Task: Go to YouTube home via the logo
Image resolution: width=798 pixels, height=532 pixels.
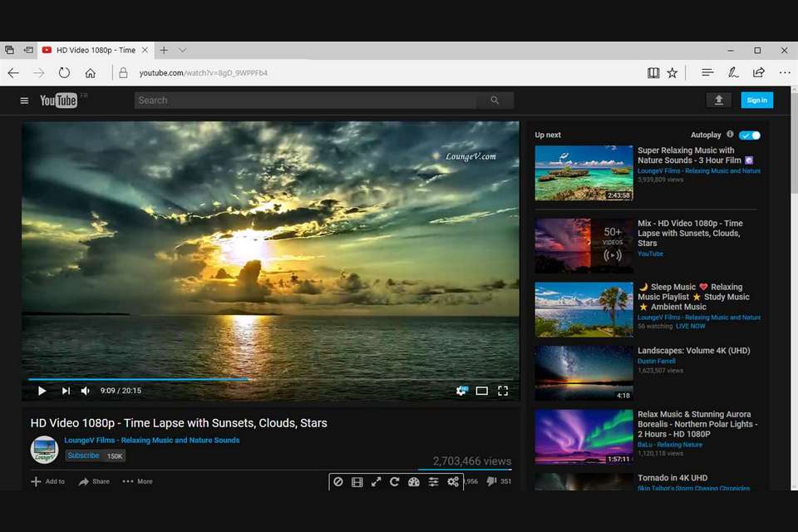Action: (x=58, y=101)
